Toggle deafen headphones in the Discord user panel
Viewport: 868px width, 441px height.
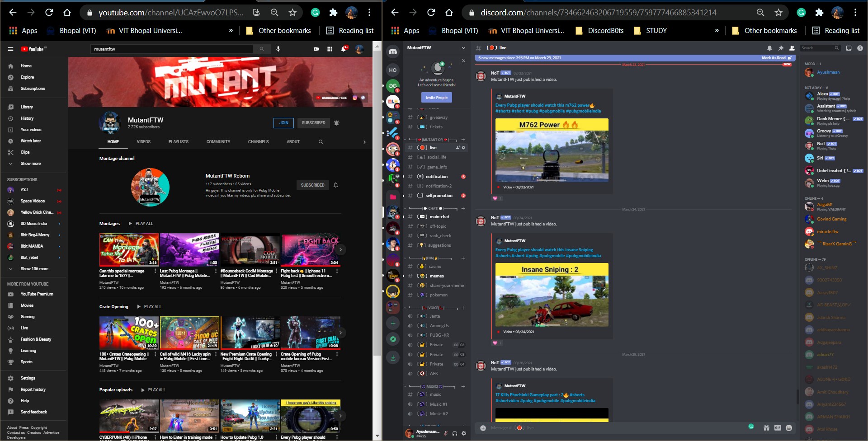454,433
